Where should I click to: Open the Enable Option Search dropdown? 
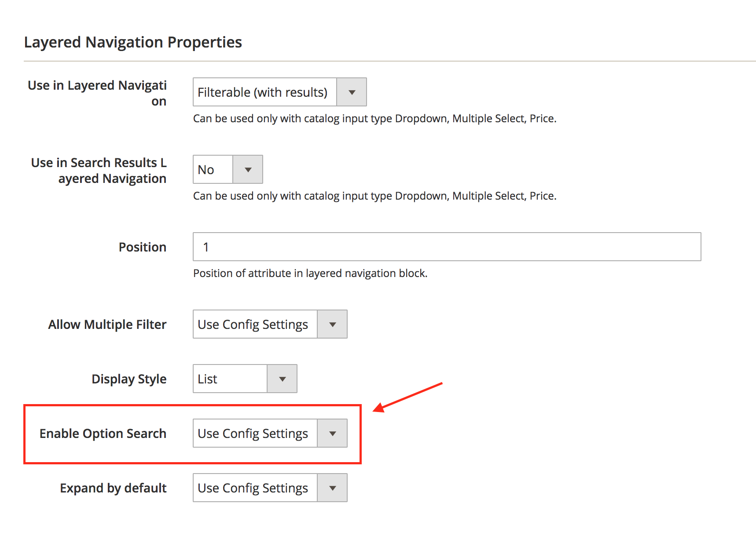coord(270,433)
